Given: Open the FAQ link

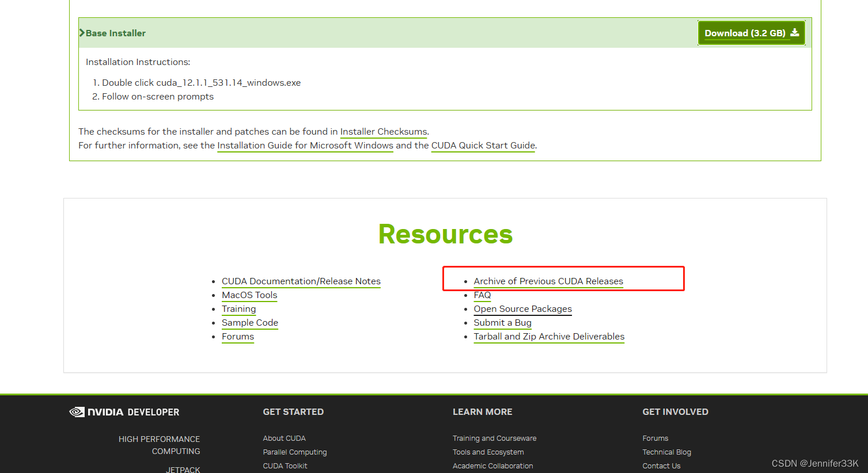Looking at the screenshot, I should (x=483, y=295).
